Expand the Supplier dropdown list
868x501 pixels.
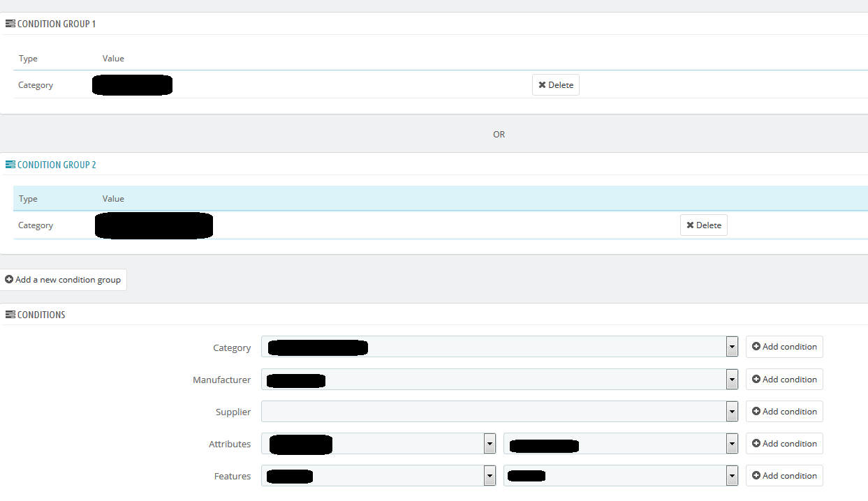click(x=732, y=412)
